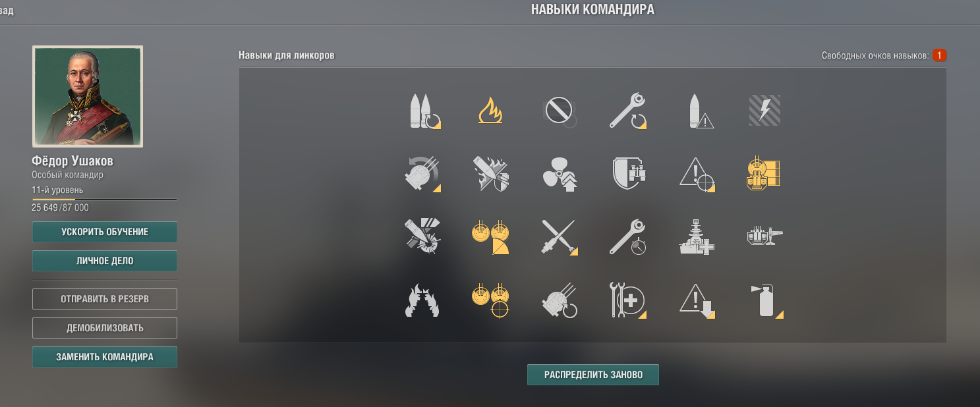The height and width of the screenshot is (407, 980).
Task: Click the Ускорить обучение button
Action: point(105,232)
